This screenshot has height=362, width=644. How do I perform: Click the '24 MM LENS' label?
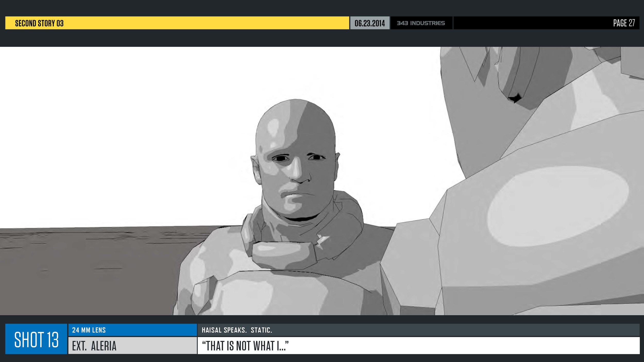tap(89, 330)
